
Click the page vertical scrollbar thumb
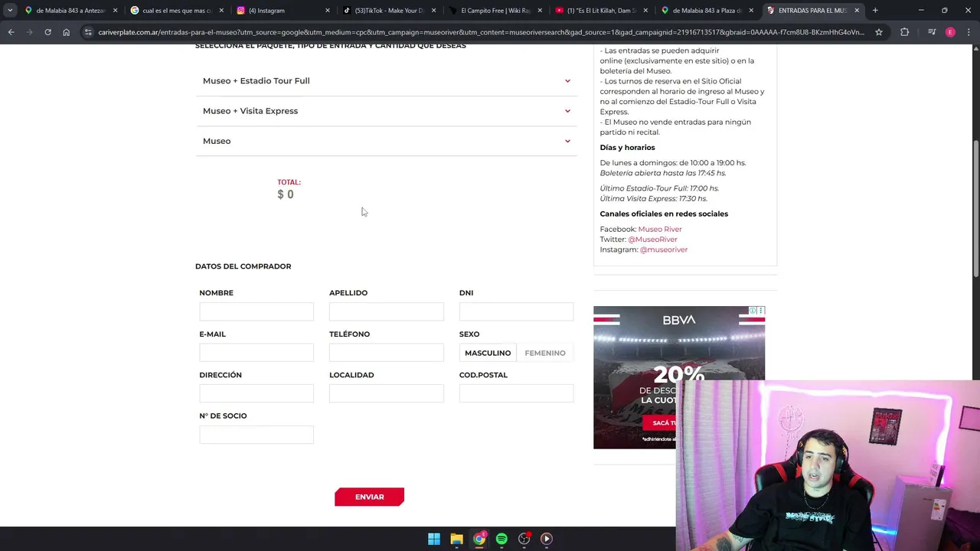coord(975,208)
